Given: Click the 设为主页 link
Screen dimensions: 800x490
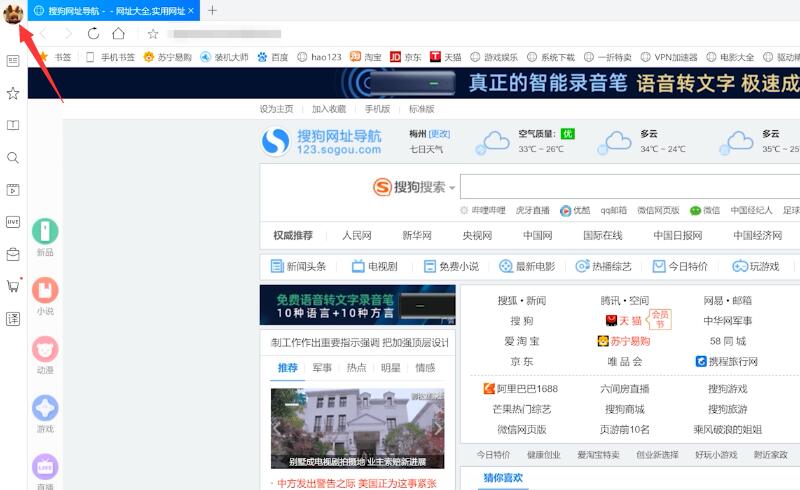Looking at the screenshot, I should pos(277,109).
